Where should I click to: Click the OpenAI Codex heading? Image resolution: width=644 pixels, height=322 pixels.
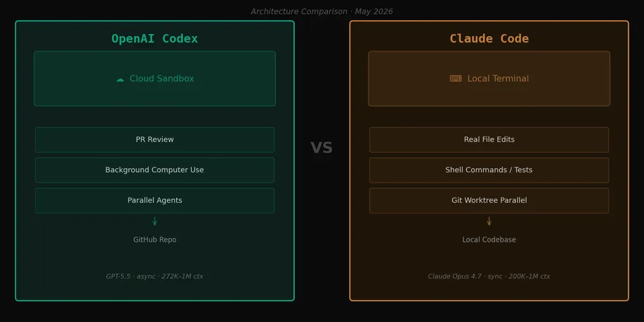155,39
